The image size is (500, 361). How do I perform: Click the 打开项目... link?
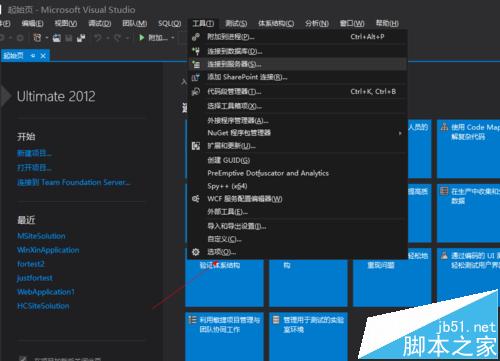34,167
